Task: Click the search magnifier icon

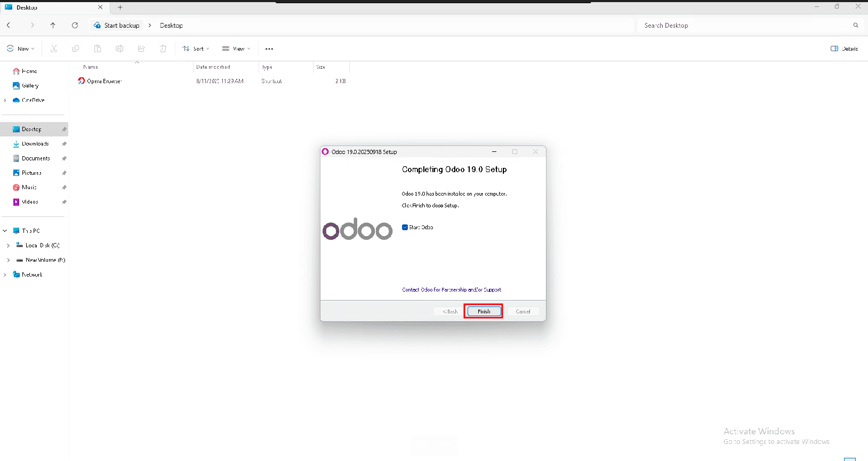Action: tap(856, 25)
